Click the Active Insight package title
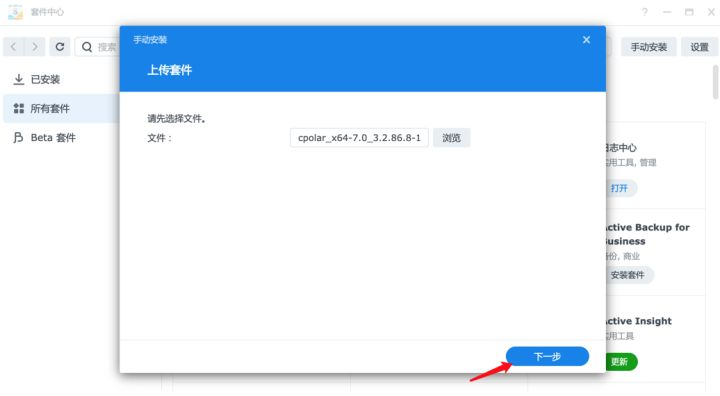The image size is (720, 396). 638,321
